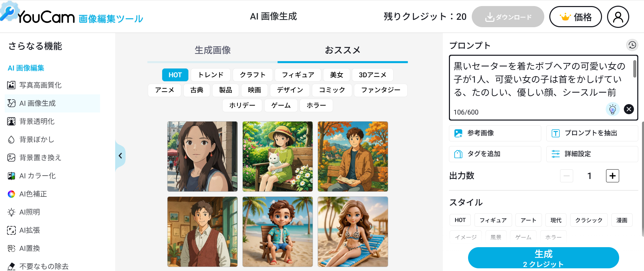Switch to the 生成画像 tab
Image resolution: width=644 pixels, height=271 pixels.
point(213,50)
